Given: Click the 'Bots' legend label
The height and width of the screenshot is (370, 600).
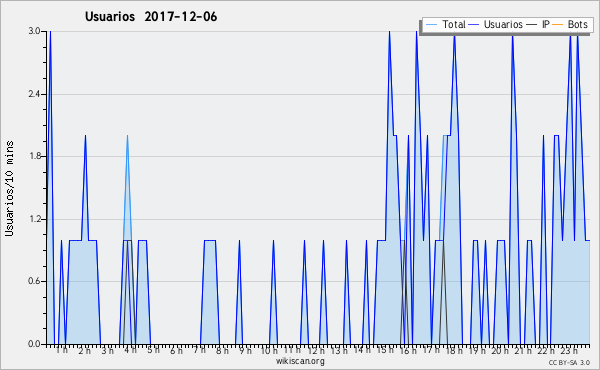Looking at the screenshot, I should coord(577,24).
